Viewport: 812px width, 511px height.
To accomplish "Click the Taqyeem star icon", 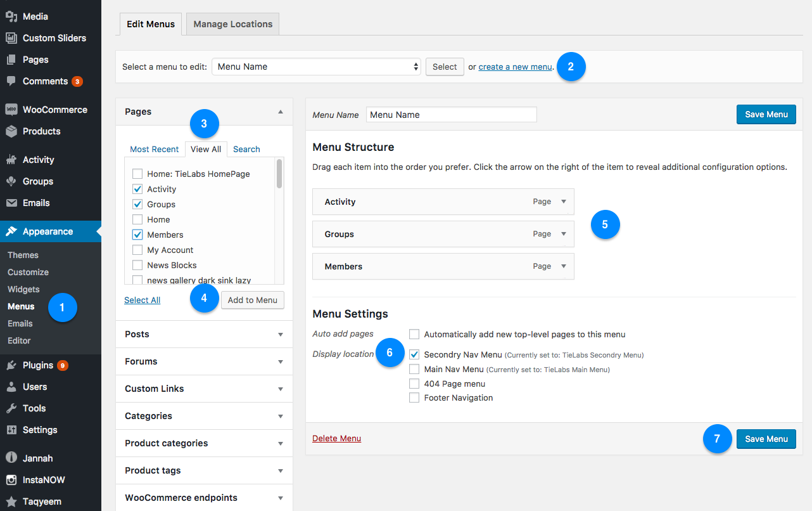I will point(11,501).
